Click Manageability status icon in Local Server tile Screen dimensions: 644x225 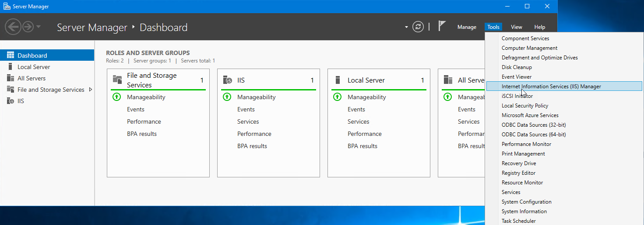pos(337,97)
